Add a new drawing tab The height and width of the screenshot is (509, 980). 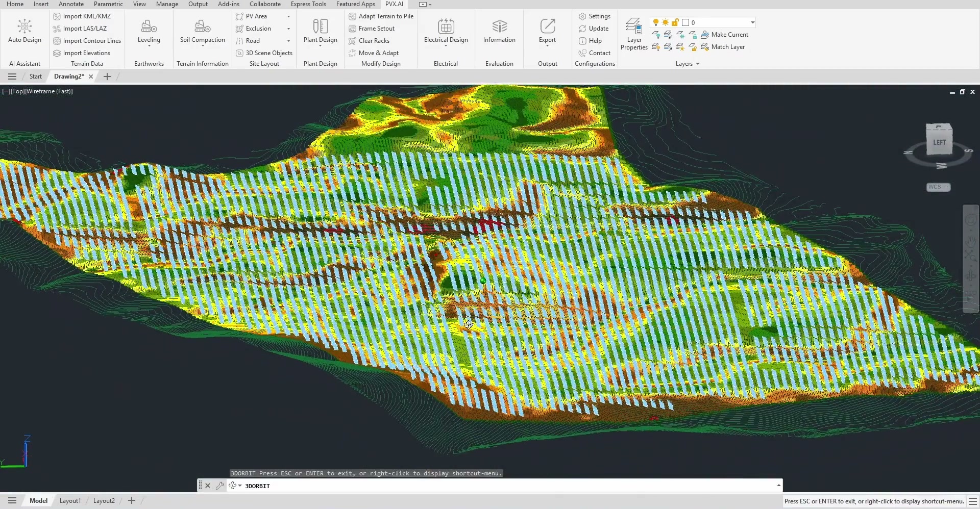(x=107, y=77)
